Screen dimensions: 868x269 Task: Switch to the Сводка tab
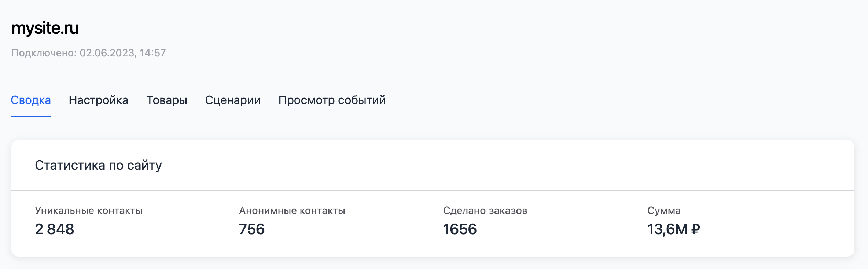click(31, 100)
